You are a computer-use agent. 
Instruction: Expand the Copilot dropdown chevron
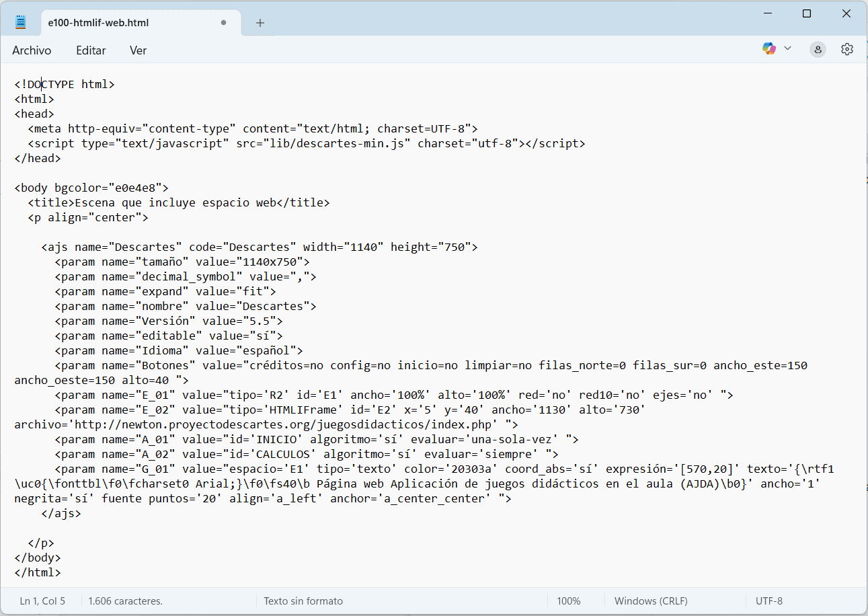pos(788,48)
